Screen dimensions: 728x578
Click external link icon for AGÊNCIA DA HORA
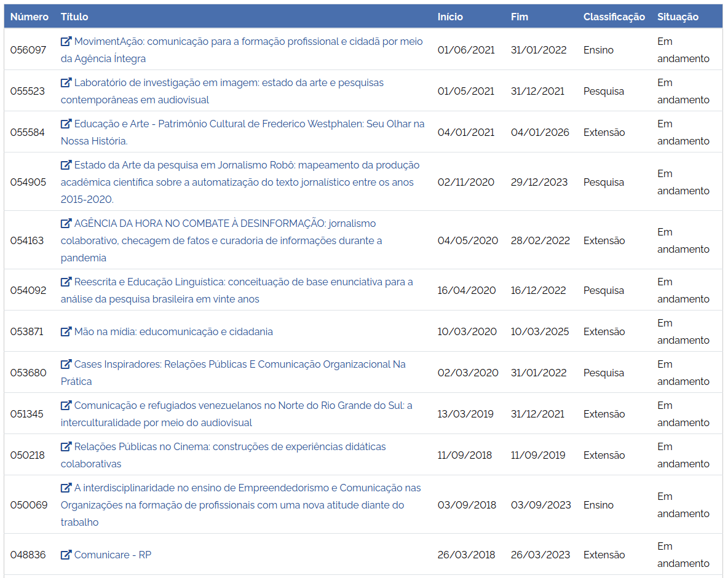click(x=66, y=224)
